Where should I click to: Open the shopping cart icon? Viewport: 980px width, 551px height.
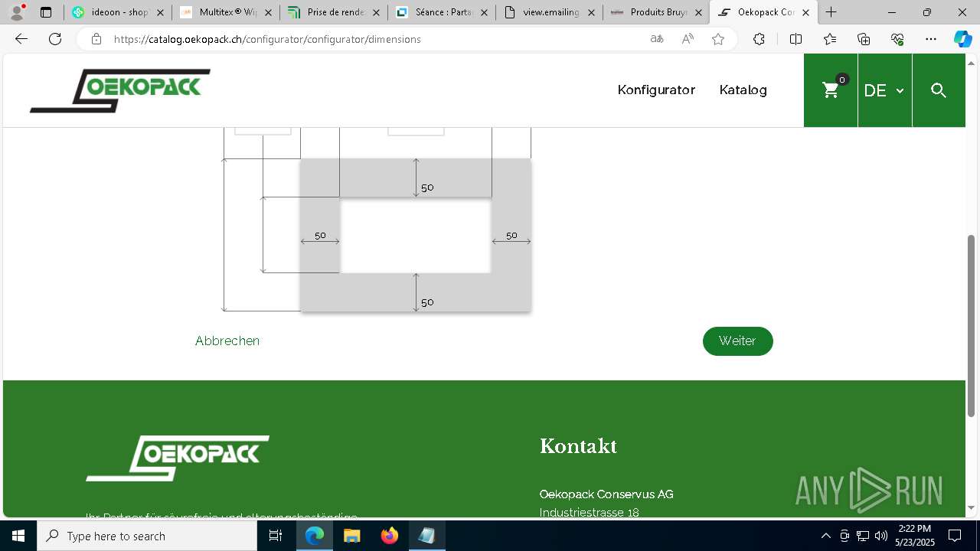pyautogui.click(x=831, y=90)
